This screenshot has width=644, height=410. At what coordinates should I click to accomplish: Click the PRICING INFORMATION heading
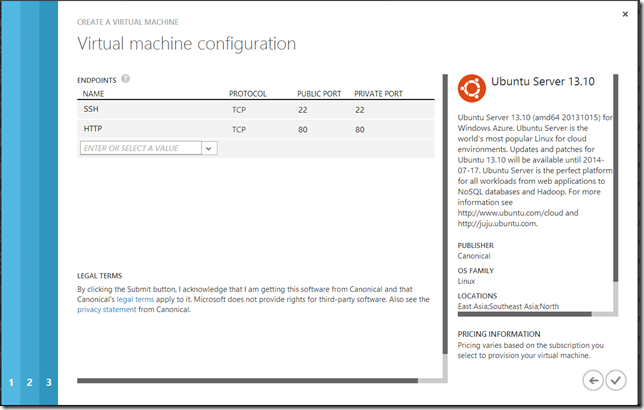499,334
